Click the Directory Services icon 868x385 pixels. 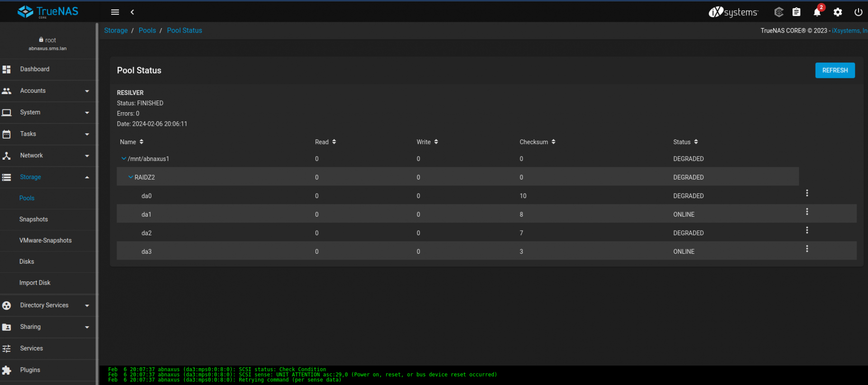click(x=6, y=306)
